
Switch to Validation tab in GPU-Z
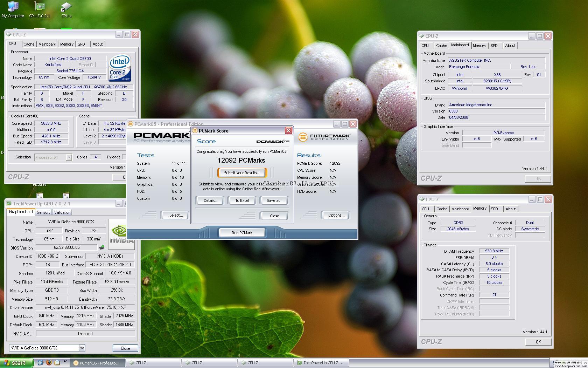(x=62, y=212)
